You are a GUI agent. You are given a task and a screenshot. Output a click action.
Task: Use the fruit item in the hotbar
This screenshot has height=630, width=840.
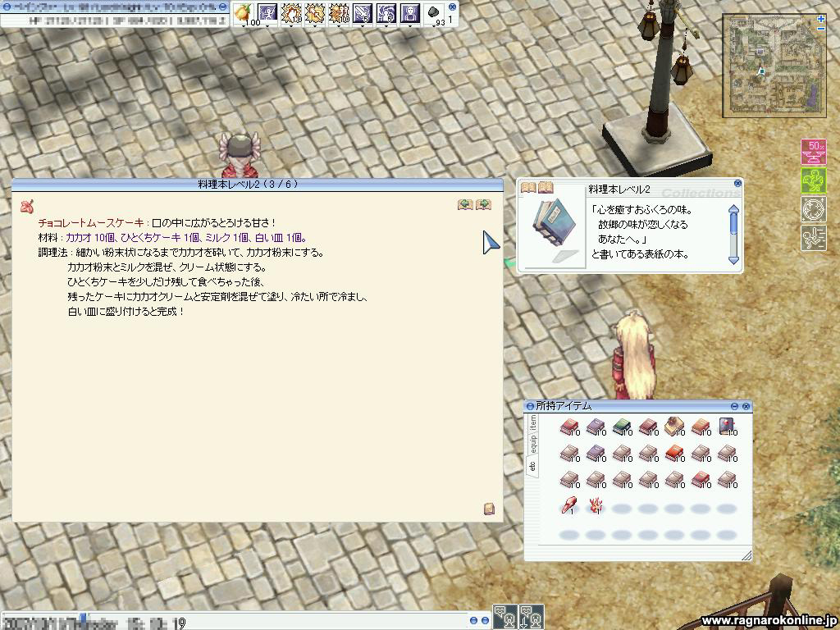tap(243, 13)
